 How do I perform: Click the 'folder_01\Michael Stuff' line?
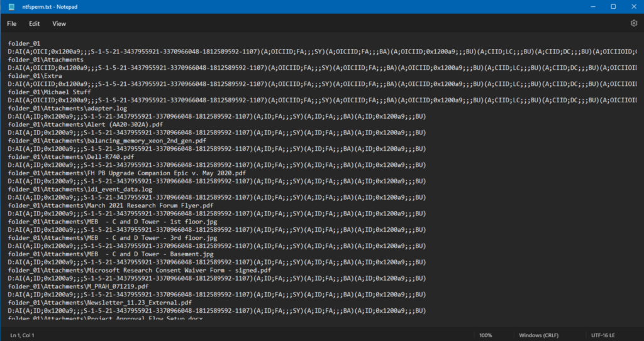point(49,92)
